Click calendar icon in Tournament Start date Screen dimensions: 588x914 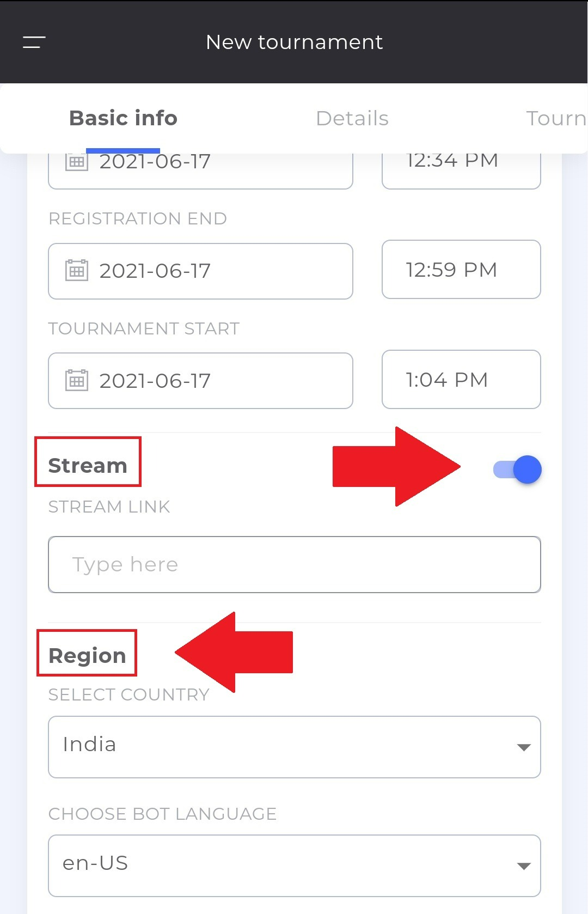[77, 380]
